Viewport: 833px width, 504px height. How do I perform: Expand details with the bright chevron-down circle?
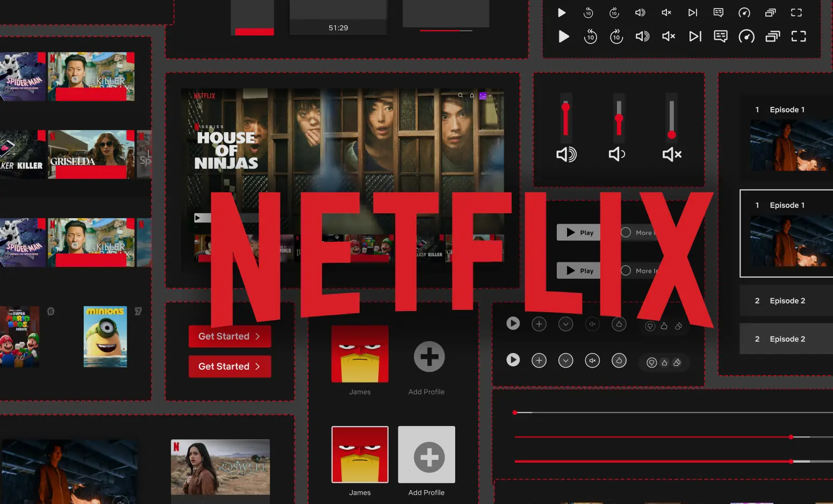[566, 361]
